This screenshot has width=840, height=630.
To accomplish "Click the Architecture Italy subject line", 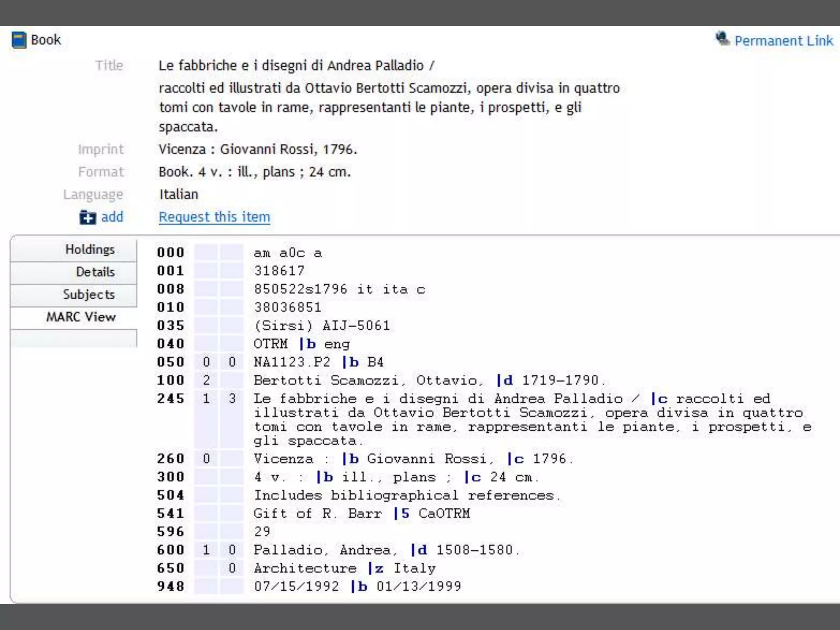I will point(345,568).
